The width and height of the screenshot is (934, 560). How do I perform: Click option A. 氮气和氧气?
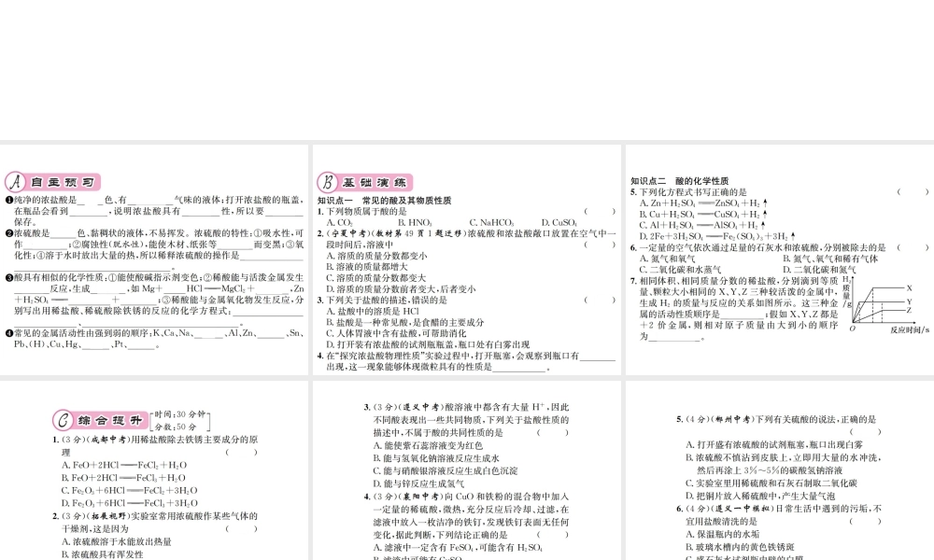pos(667,259)
